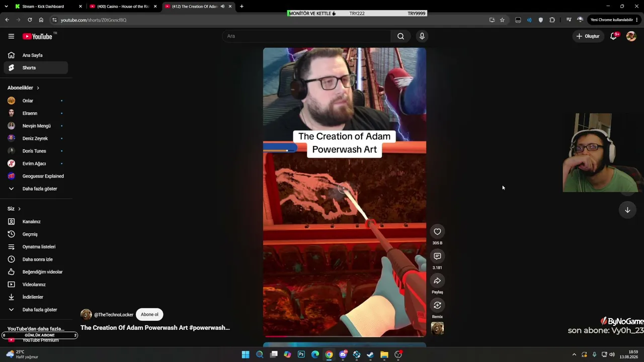This screenshot has height=362, width=644.
Task: Bookmark this page with star icon
Action: 502,20
